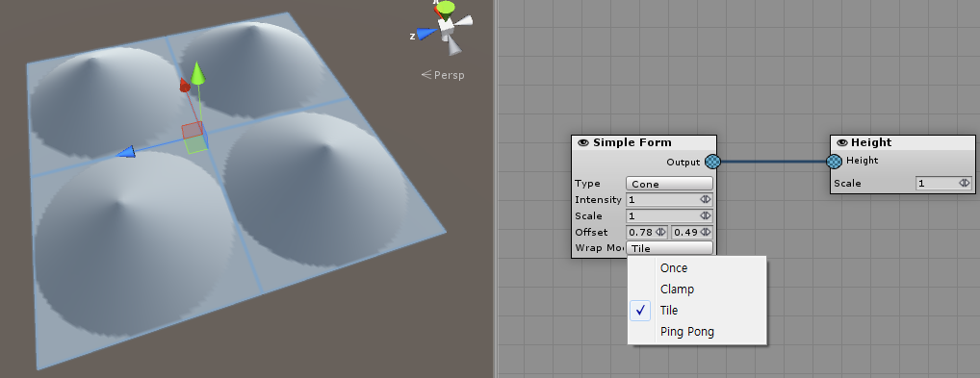Toggle the Simple Form node eye icon

pos(583,142)
